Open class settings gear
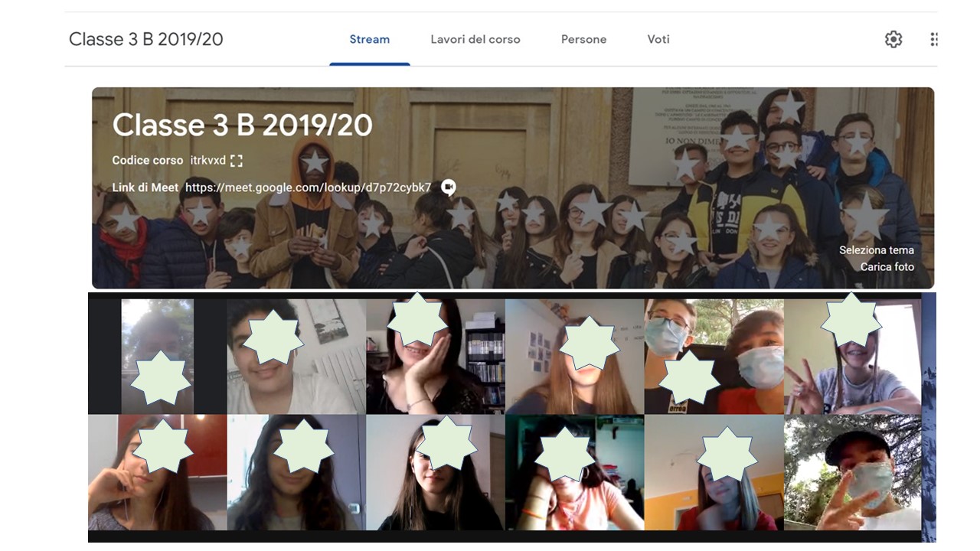980x551 pixels. pos(893,40)
